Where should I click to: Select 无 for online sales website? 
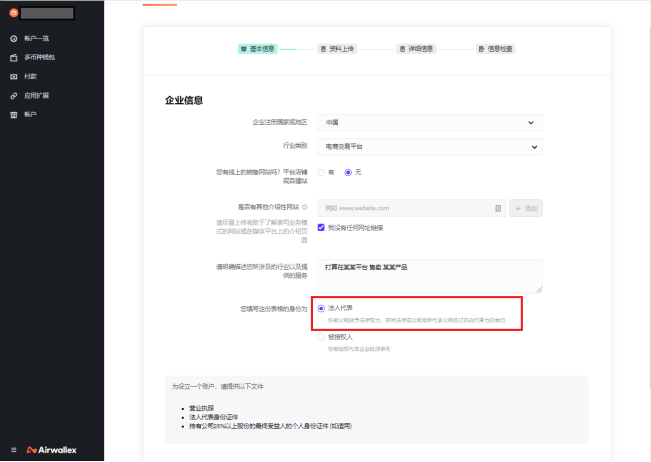pos(348,172)
